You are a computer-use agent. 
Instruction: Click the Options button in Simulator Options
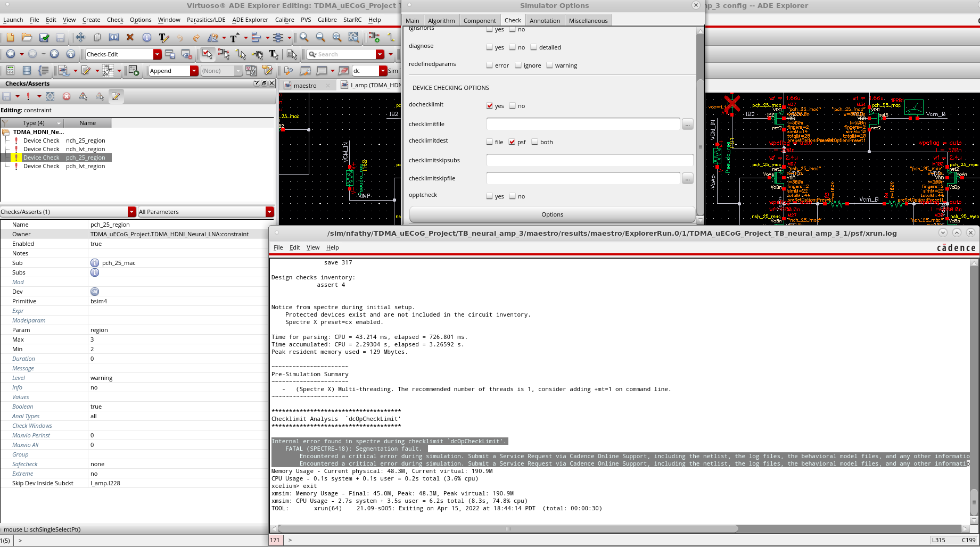(x=552, y=214)
